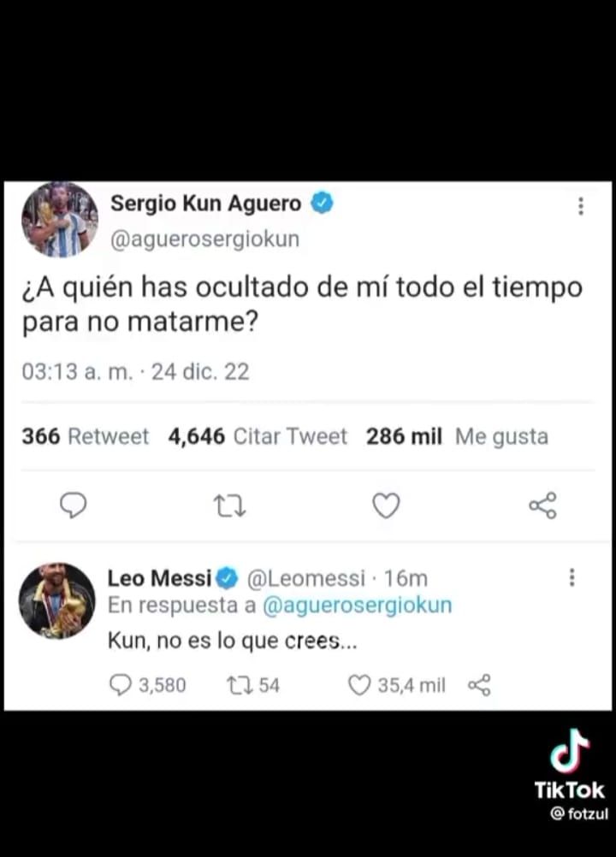
Task: Like Leo Messi's reply
Action: tap(360, 685)
